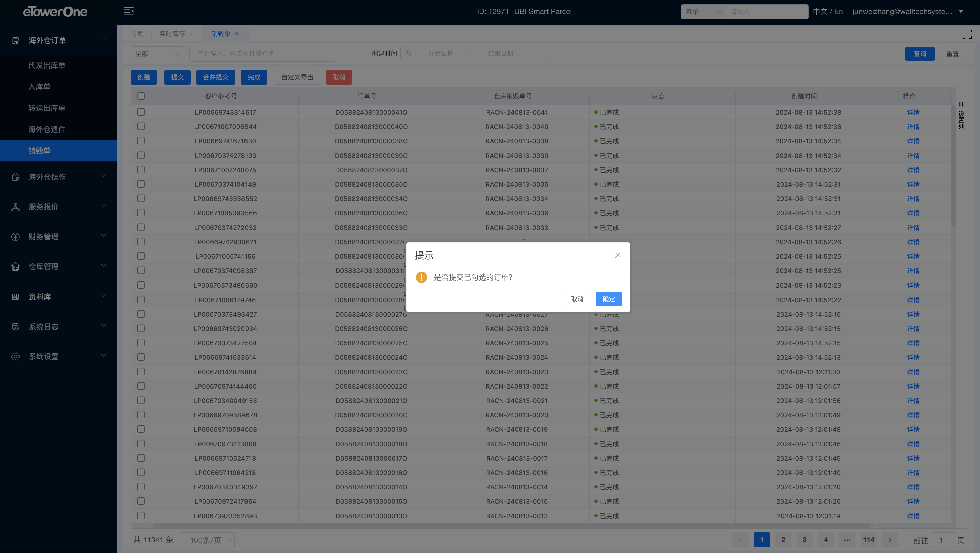Toggle the select-all header checkbox

[141, 96]
